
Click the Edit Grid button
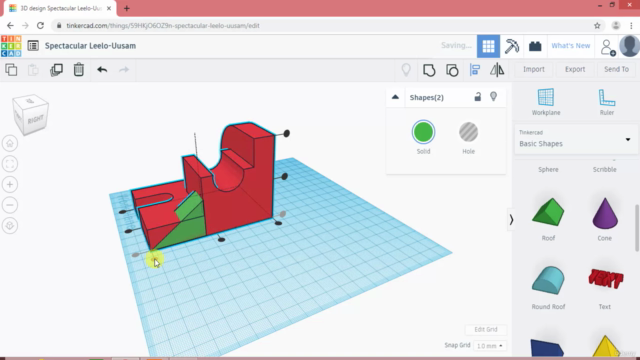(486, 329)
